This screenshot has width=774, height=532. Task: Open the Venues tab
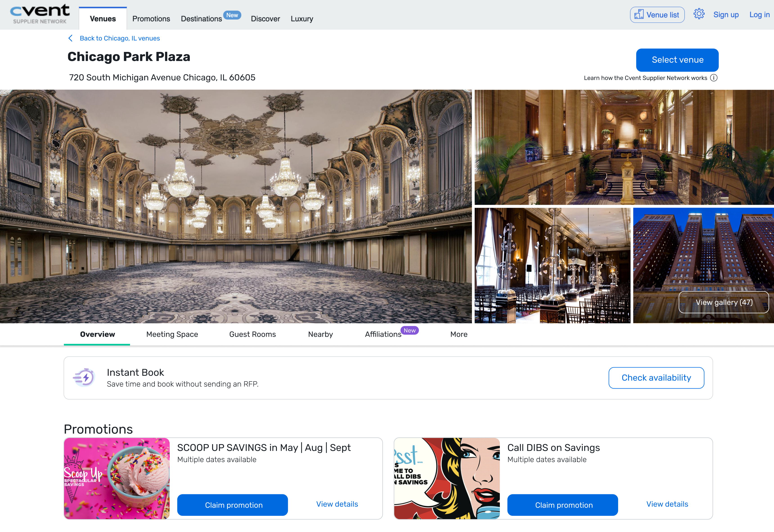pos(103,19)
